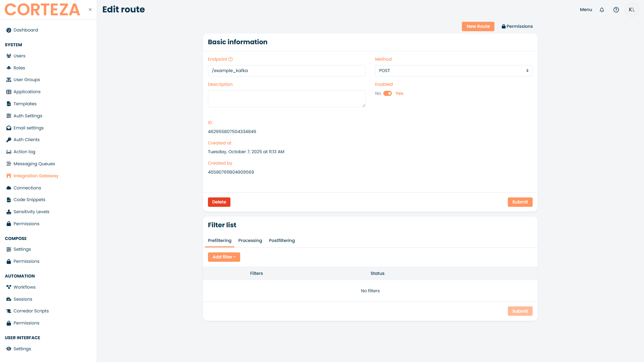Open Code Snippets file icon

(x=9, y=200)
